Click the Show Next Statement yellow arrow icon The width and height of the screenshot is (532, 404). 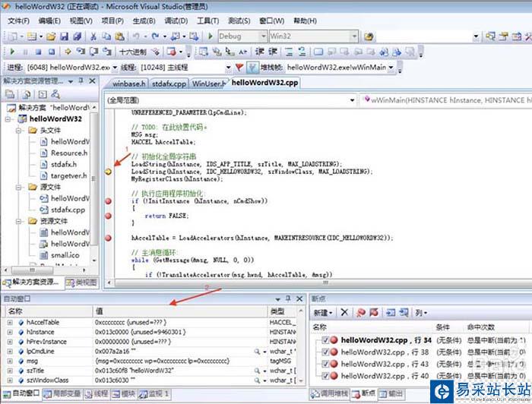coord(68,52)
